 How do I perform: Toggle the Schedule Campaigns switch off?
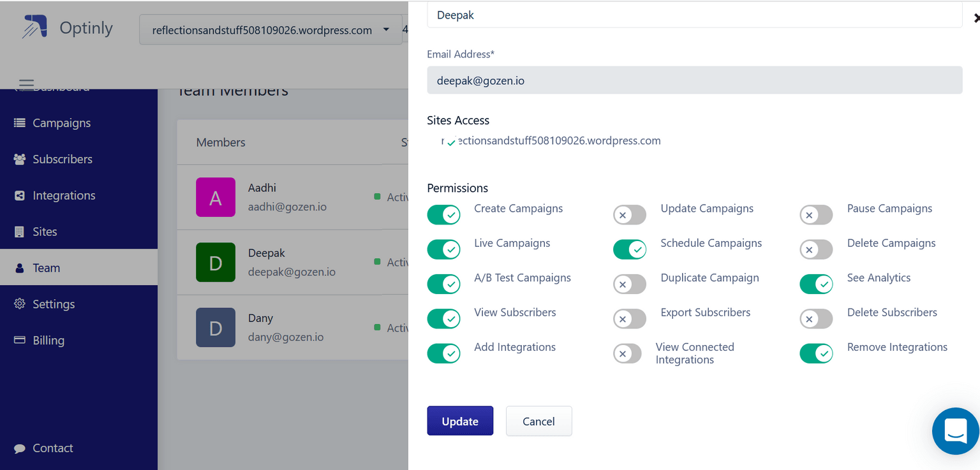tap(630, 249)
